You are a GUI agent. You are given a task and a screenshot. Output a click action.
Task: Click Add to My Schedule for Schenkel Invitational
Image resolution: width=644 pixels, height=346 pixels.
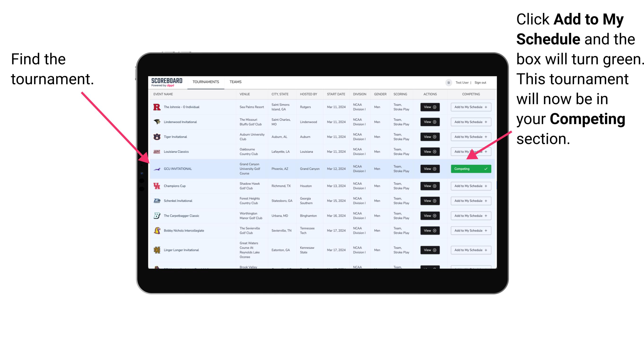click(470, 201)
